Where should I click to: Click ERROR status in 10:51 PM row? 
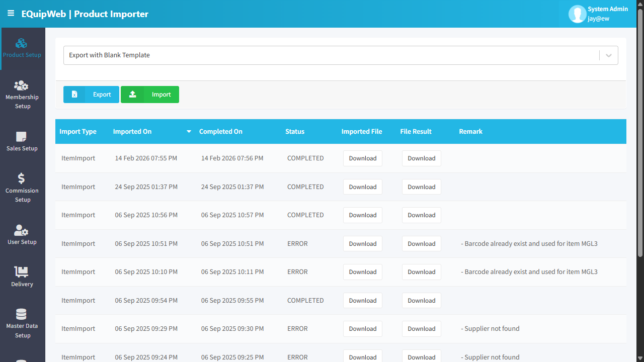click(x=297, y=244)
